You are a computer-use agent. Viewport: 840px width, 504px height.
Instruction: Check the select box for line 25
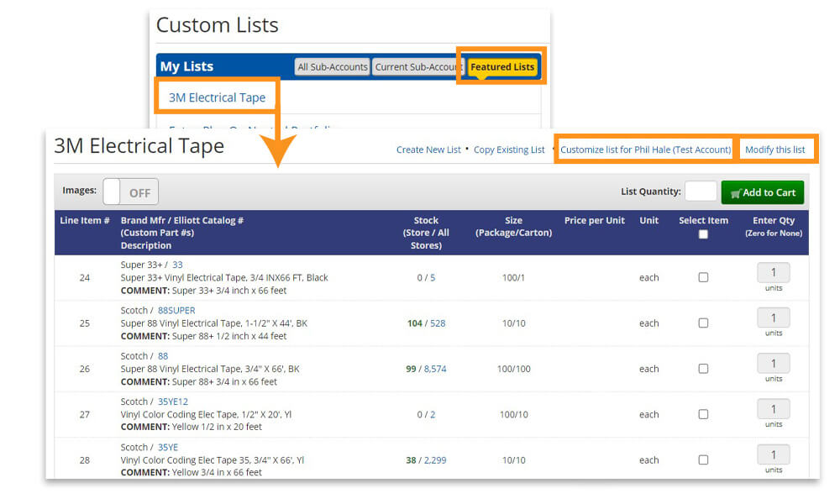[703, 323]
